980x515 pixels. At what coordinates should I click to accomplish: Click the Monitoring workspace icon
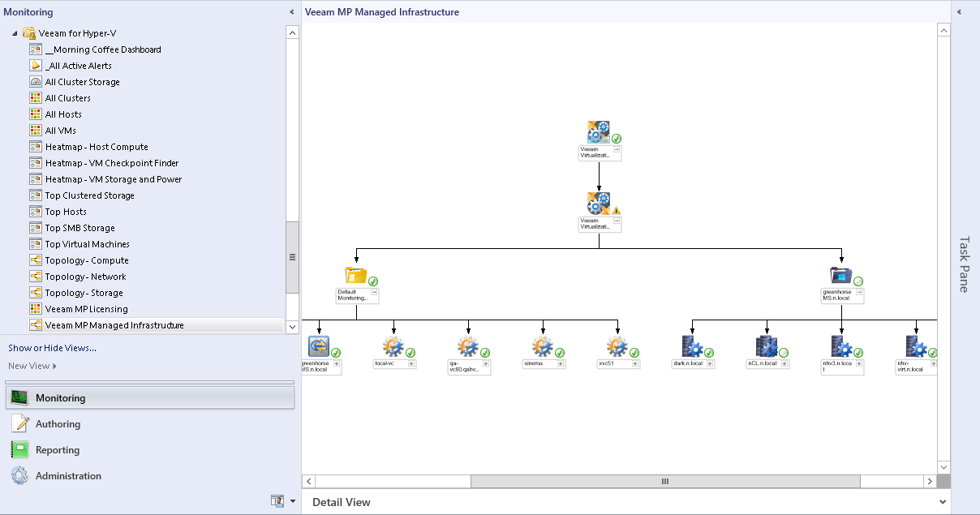point(19,397)
